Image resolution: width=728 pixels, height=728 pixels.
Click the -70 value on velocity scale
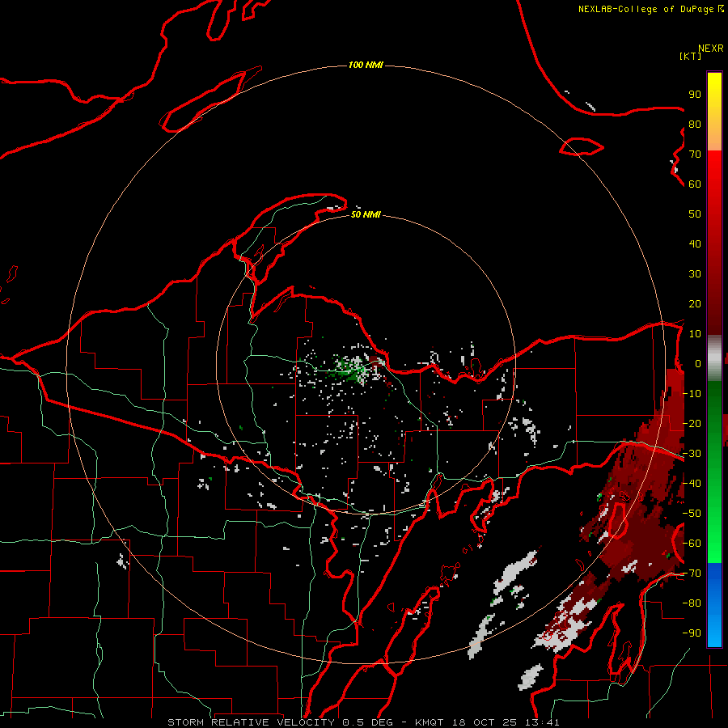click(692, 574)
